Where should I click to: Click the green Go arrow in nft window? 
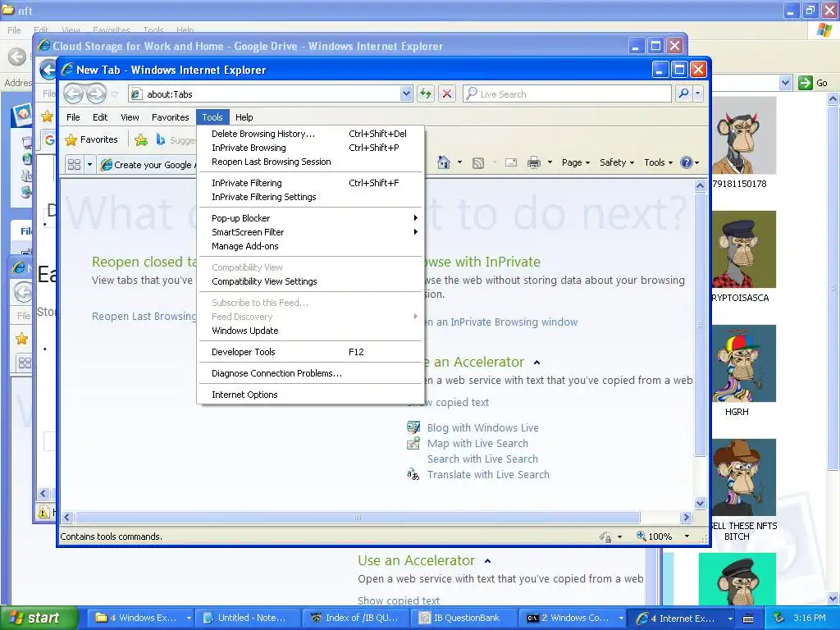tap(805, 83)
